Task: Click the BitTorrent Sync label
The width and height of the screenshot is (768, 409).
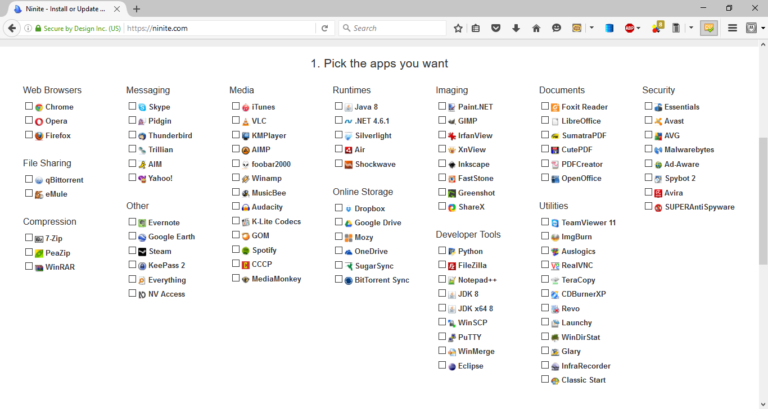Action: [382, 280]
